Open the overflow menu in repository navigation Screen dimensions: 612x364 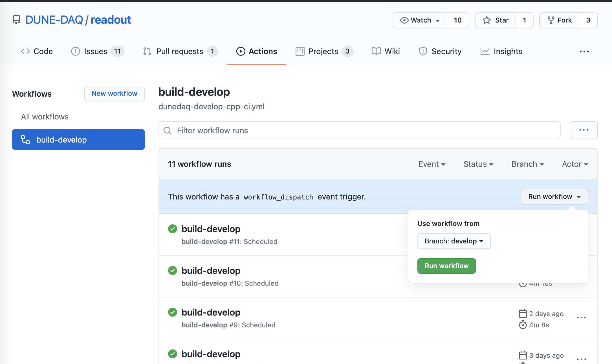(584, 52)
